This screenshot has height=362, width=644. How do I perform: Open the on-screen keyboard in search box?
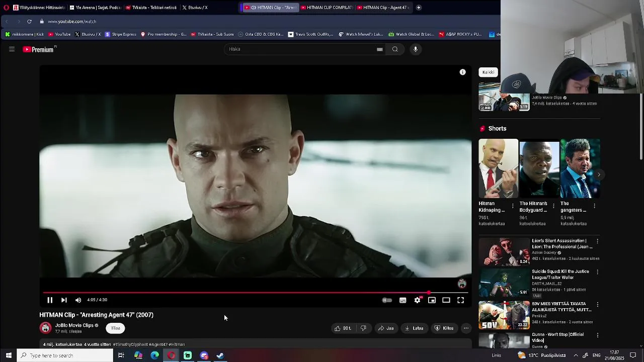click(x=380, y=49)
